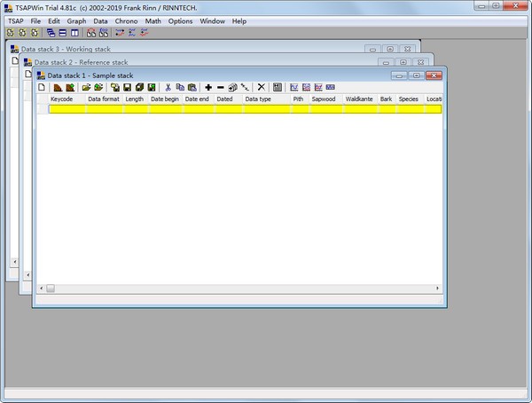
Task: Open the Graph menu
Action: (x=76, y=20)
